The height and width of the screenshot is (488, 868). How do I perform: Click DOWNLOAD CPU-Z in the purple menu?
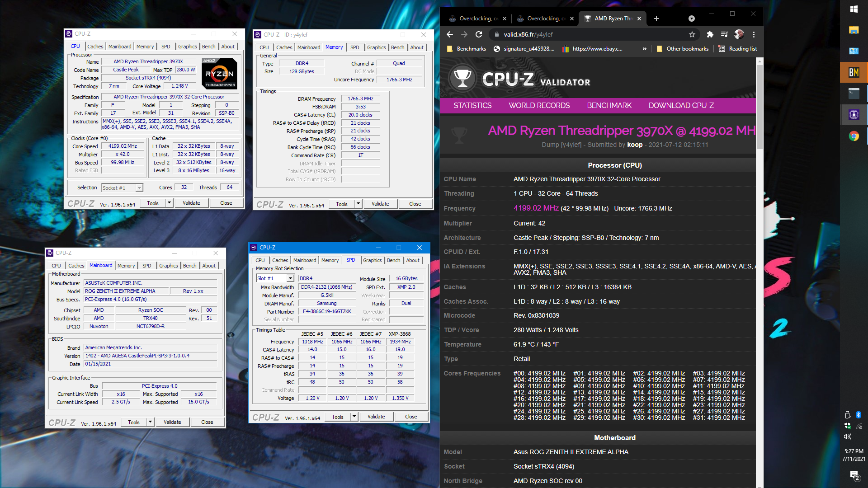tap(681, 105)
